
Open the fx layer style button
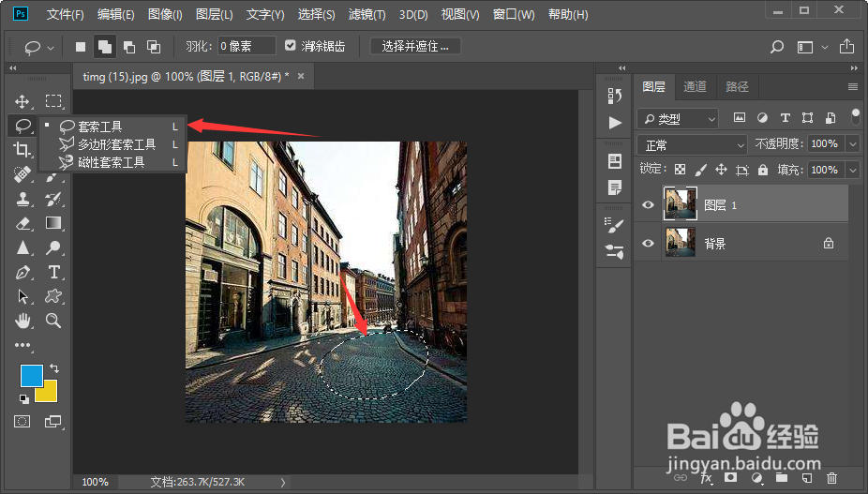tap(707, 478)
